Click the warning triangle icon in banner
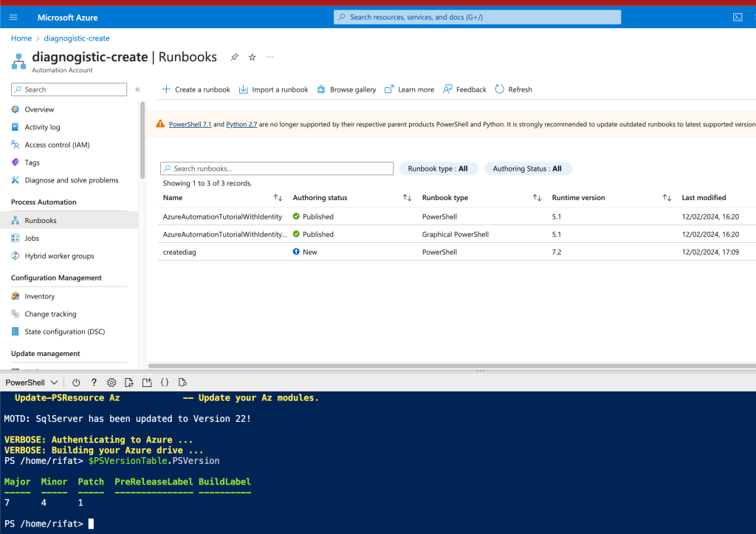756x534 pixels. pyautogui.click(x=160, y=124)
